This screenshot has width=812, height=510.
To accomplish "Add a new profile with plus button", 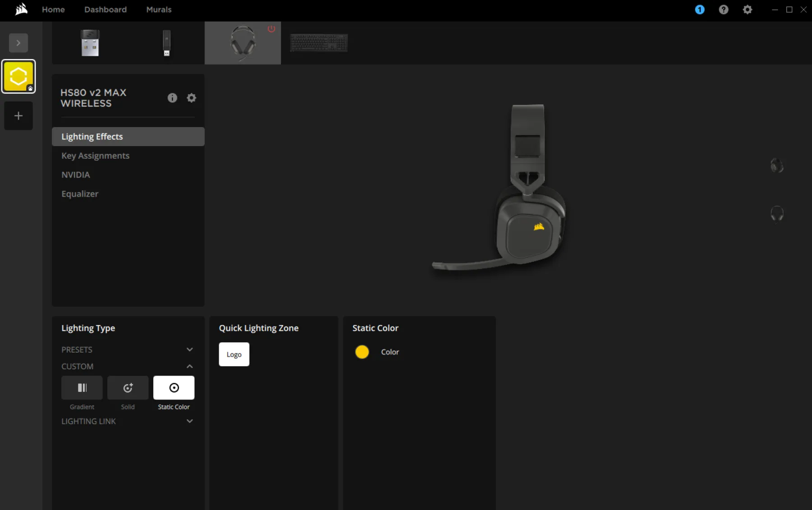I will pos(18,116).
